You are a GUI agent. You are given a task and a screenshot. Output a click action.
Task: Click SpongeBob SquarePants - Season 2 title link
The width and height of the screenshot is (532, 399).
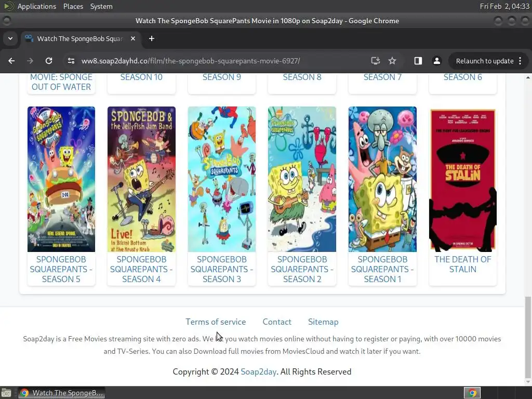tap(302, 269)
